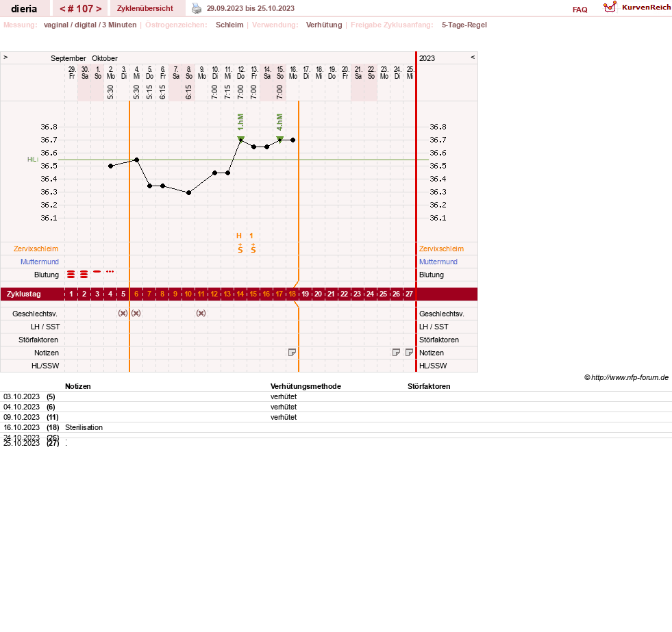The height and width of the screenshot is (632, 672).
Task: Click the 03.10.2023 notes row date
Action: tap(21, 396)
